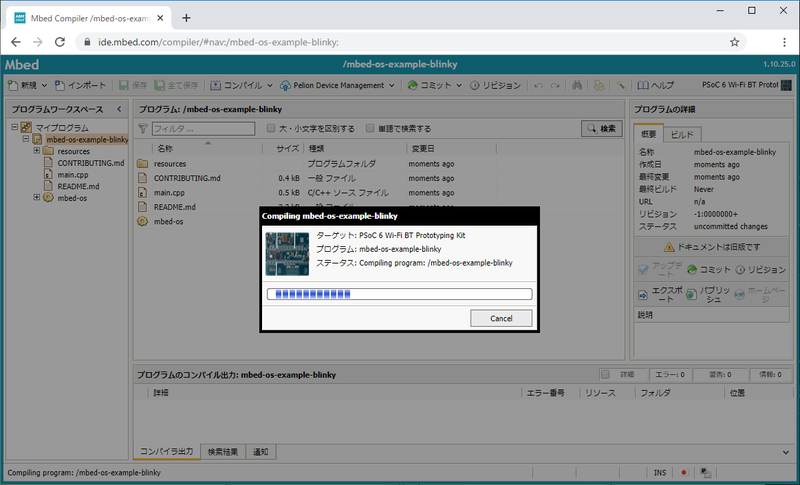Open the 新規 (New) toolbar button
Screen dimensions: 800x485
(x=23, y=85)
